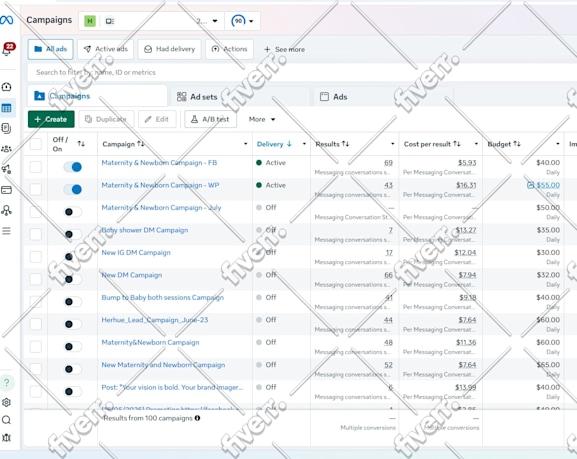Switch to the Ads tab
Viewport: 577px width, 459px height.
pos(383,97)
